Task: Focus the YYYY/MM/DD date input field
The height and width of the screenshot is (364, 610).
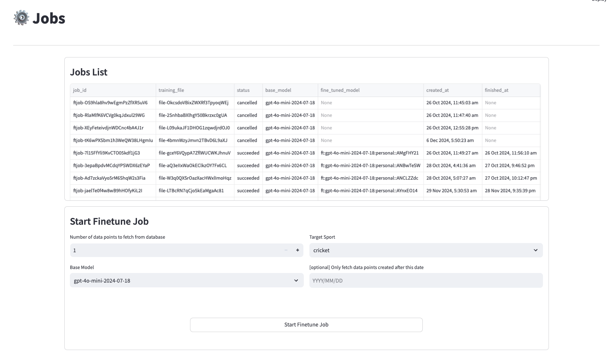Action: coord(426,281)
